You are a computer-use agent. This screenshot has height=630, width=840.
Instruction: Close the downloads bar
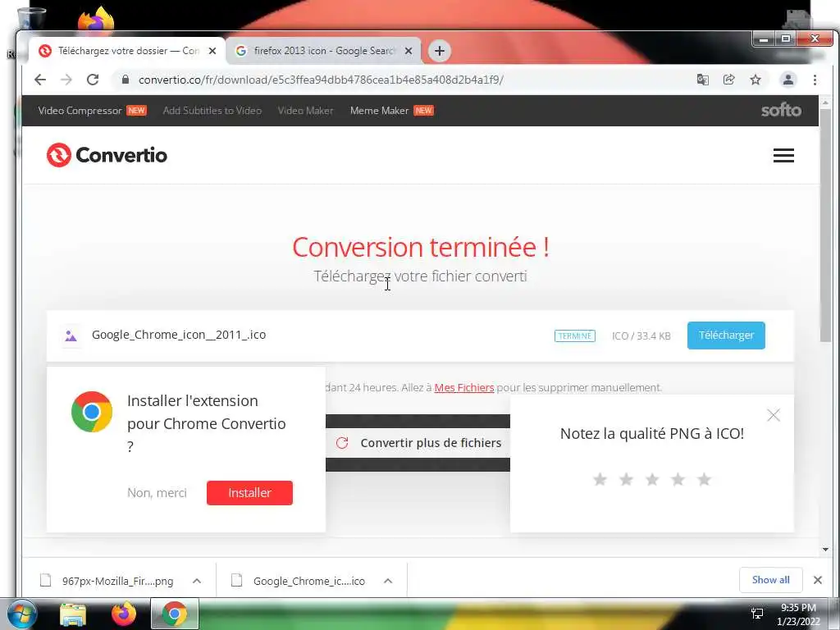818,580
